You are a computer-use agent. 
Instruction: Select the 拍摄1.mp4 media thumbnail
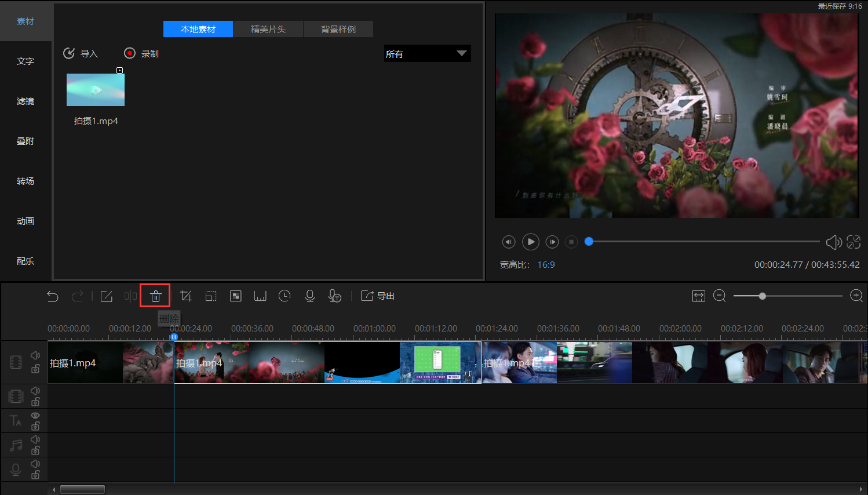[96, 90]
